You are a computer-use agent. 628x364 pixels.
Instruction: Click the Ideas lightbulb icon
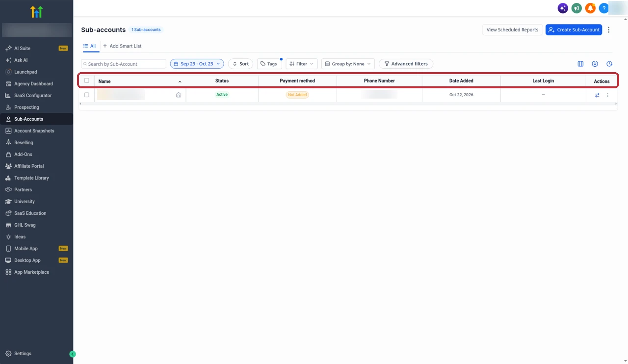pyautogui.click(x=8, y=237)
